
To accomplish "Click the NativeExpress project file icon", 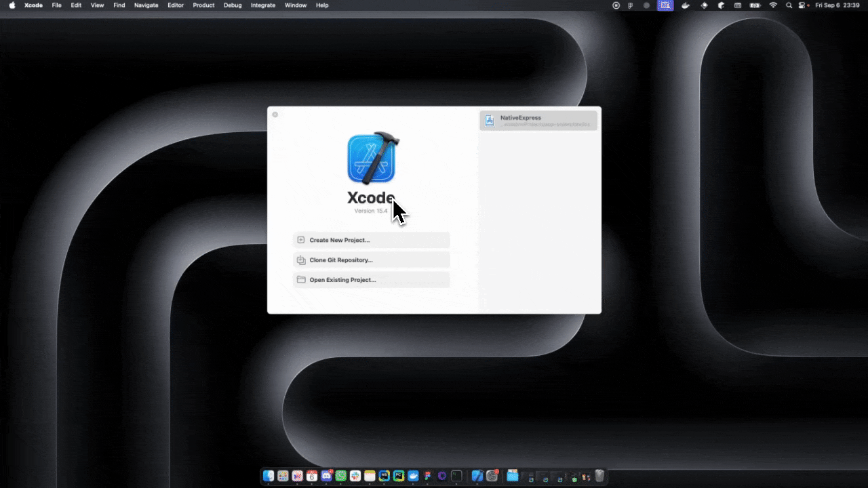I will (490, 121).
